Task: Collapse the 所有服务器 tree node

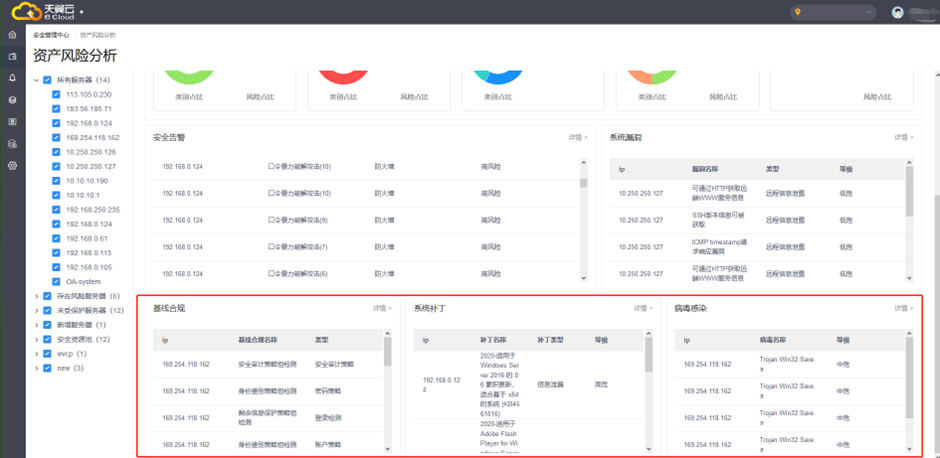Action: coord(37,80)
